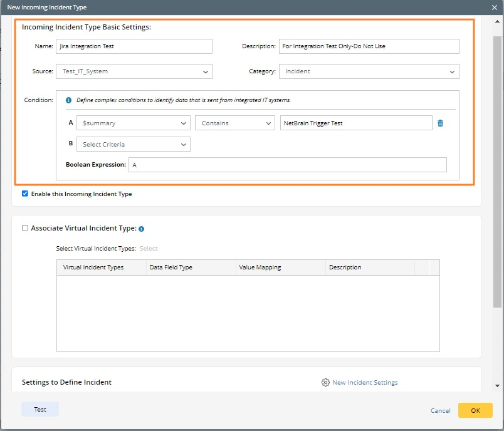
Task: Click the scroll down arrow on scrollbar
Action: [498, 386]
